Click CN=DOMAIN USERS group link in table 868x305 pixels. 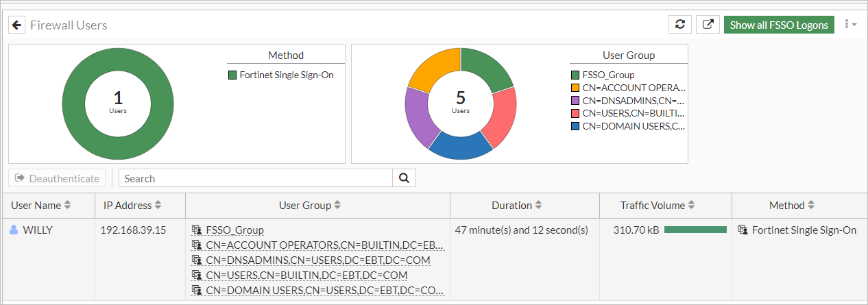point(325,290)
